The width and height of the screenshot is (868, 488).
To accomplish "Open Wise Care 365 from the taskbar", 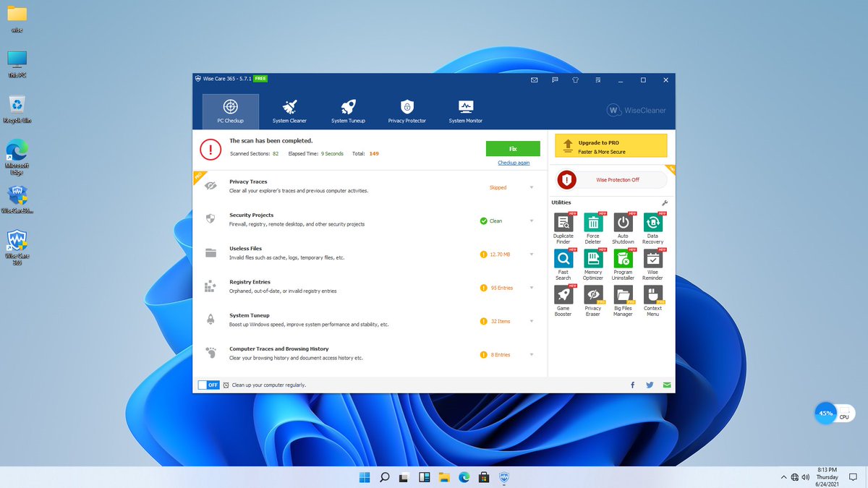I will 505,477.
